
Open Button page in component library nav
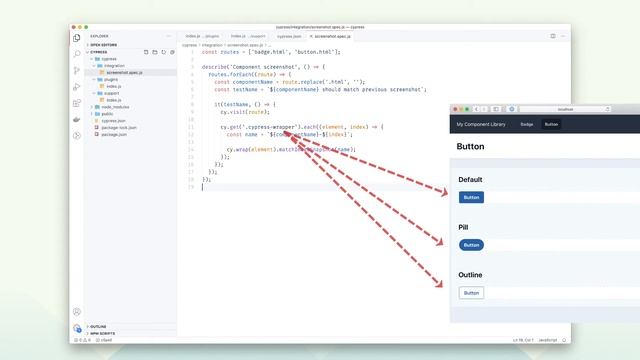[551, 124]
